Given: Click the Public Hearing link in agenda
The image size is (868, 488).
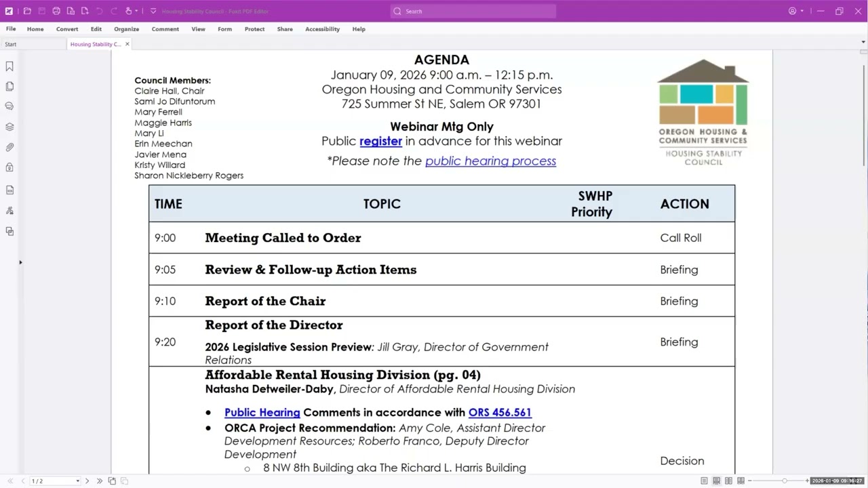Looking at the screenshot, I should 262,412.
